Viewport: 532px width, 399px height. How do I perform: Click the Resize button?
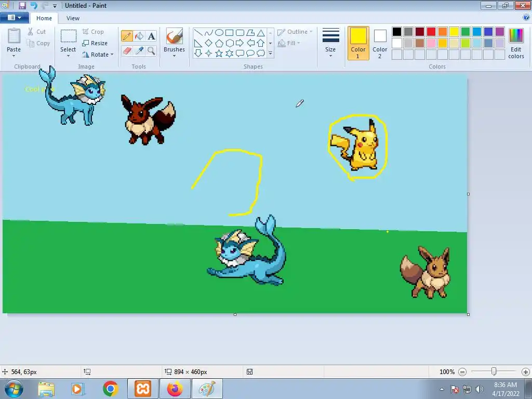pos(95,43)
